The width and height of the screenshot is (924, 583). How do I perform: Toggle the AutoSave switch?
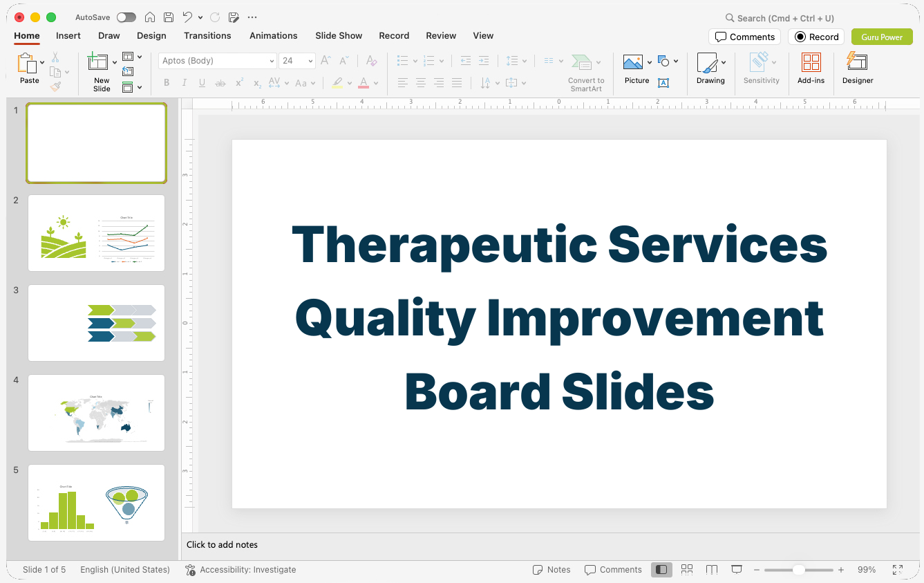click(x=126, y=17)
